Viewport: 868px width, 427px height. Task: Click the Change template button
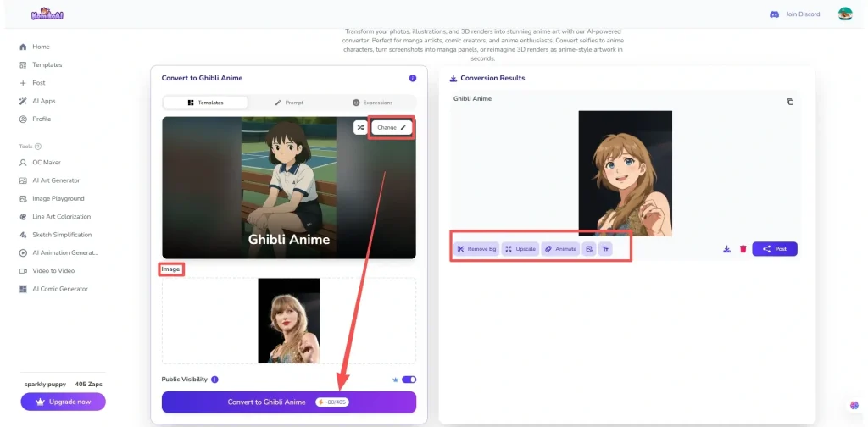click(392, 127)
